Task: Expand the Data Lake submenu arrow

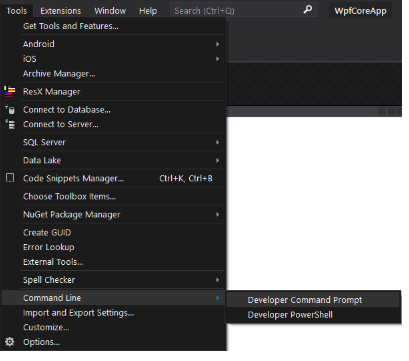Action: (217, 160)
